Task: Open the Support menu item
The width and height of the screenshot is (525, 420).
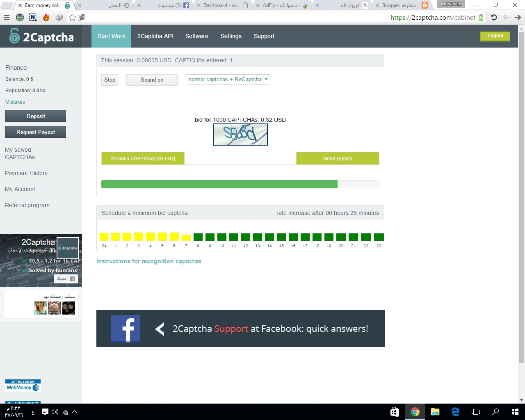Action: coord(264,36)
